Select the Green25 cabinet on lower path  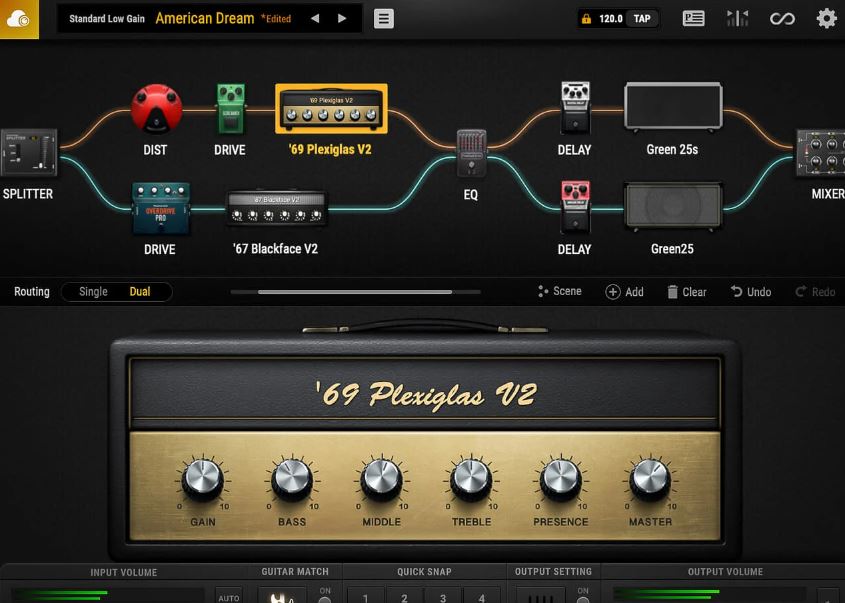(673, 207)
